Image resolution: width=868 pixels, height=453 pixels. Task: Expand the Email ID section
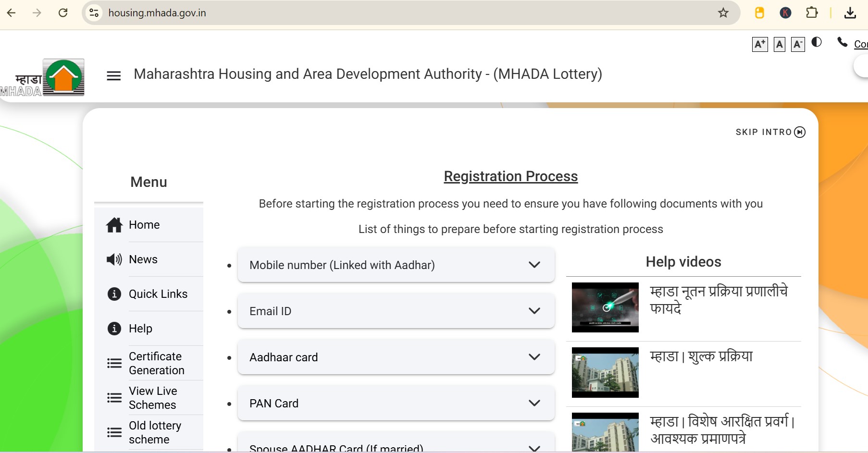point(396,311)
